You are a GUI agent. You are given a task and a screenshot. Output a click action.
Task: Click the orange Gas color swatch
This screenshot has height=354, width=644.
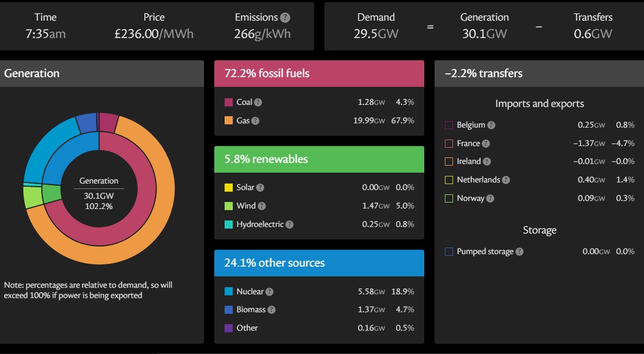pos(228,121)
